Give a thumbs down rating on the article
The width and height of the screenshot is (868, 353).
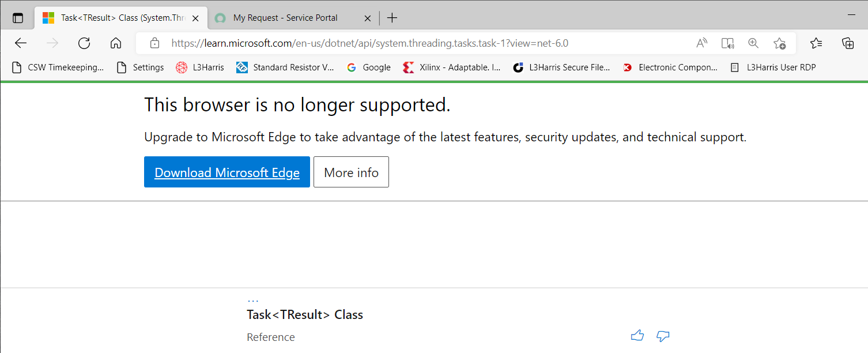point(663,336)
